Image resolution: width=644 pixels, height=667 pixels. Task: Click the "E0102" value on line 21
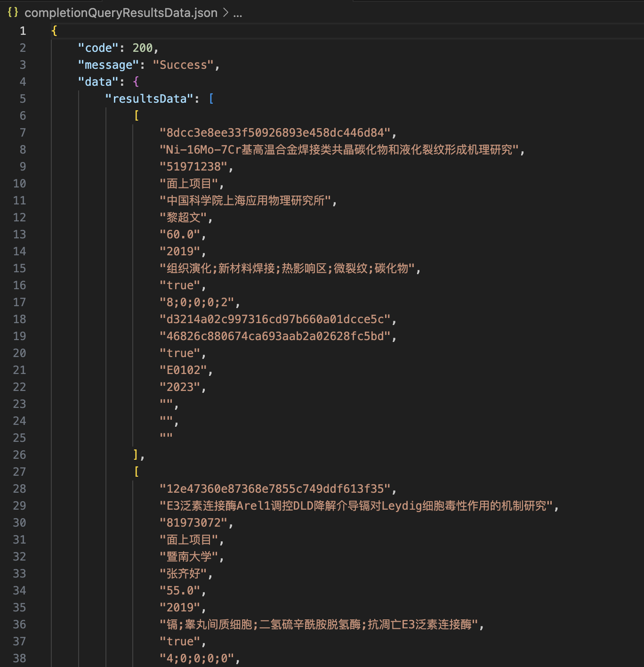coord(184,370)
